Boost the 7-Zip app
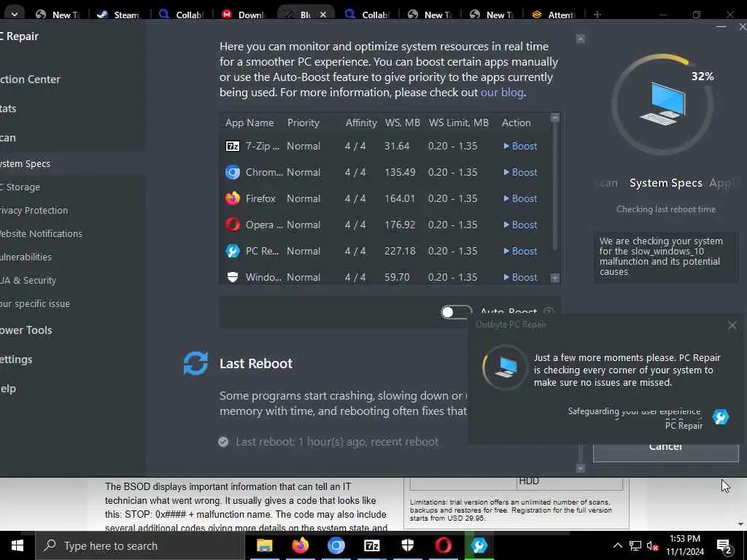The width and height of the screenshot is (747, 560). [x=520, y=146]
